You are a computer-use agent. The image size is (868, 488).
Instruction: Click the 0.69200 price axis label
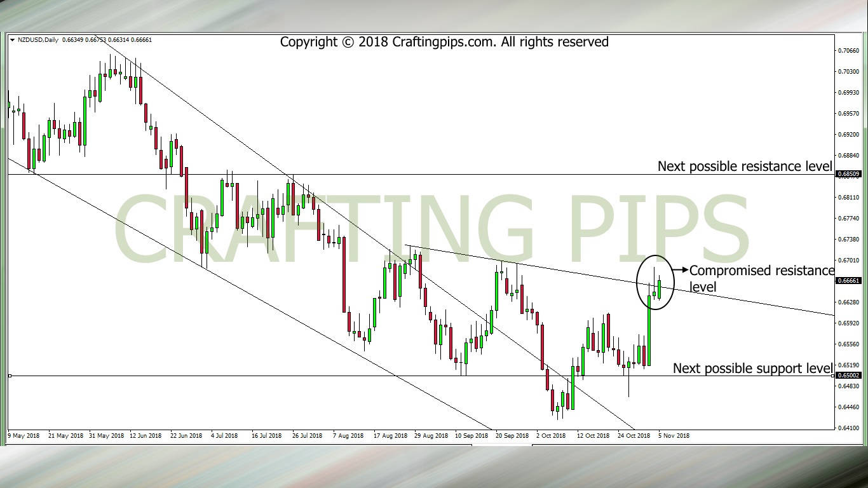[850, 134]
